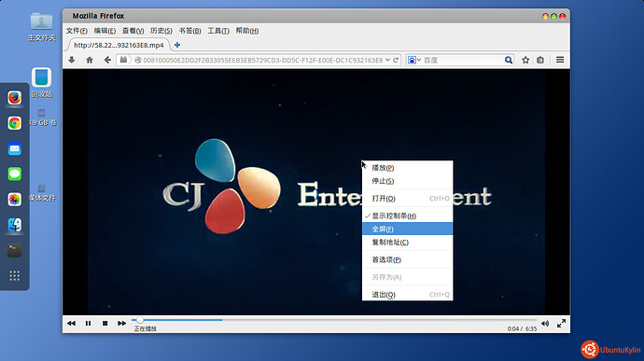This screenshot has width=644, height=361.
Task: Choose 退出(Q) in the context menu
Action: [x=407, y=295]
